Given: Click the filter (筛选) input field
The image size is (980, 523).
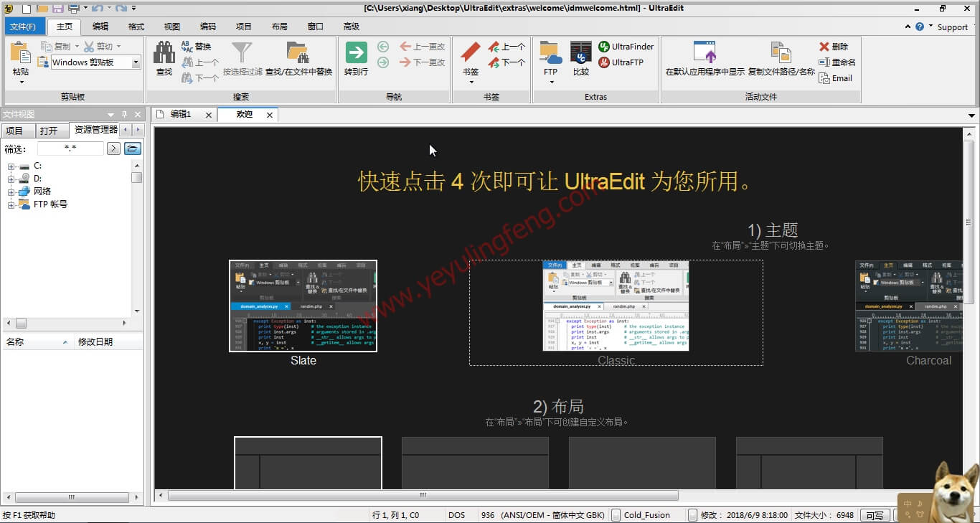Looking at the screenshot, I should point(70,149).
